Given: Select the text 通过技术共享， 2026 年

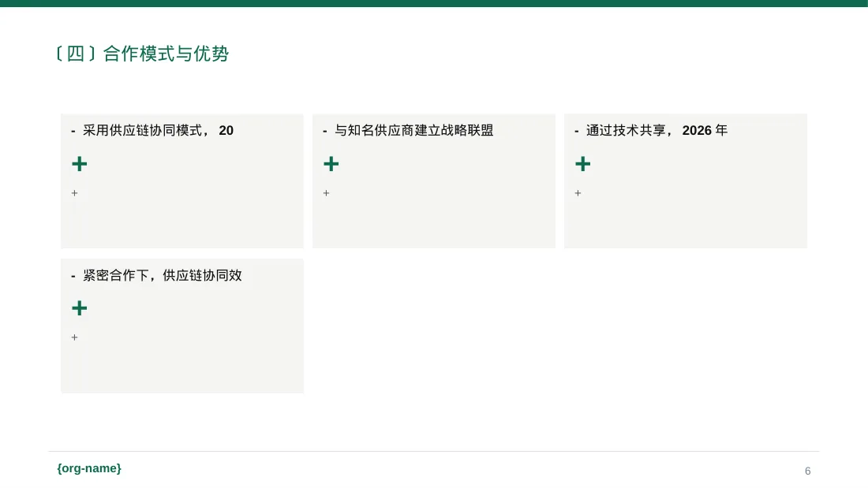Looking at the screenshot, I should (657, 131).
